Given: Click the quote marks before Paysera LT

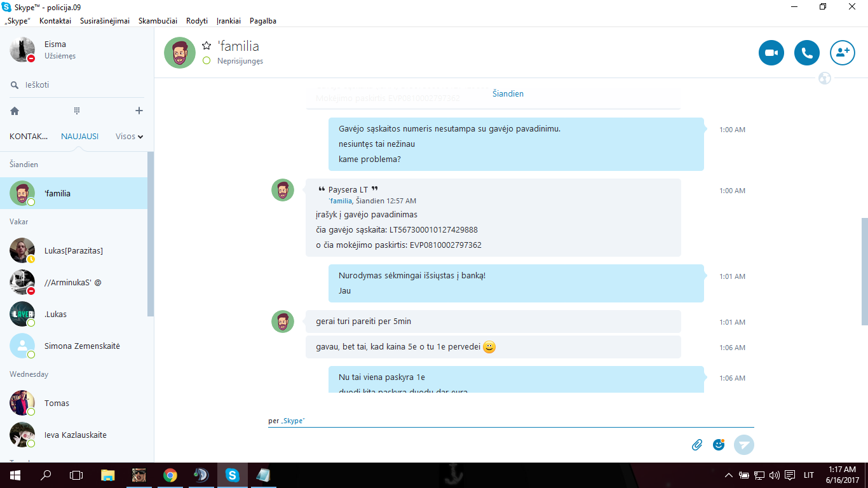Looking at the screenshot, I should (x=322, y=189).
